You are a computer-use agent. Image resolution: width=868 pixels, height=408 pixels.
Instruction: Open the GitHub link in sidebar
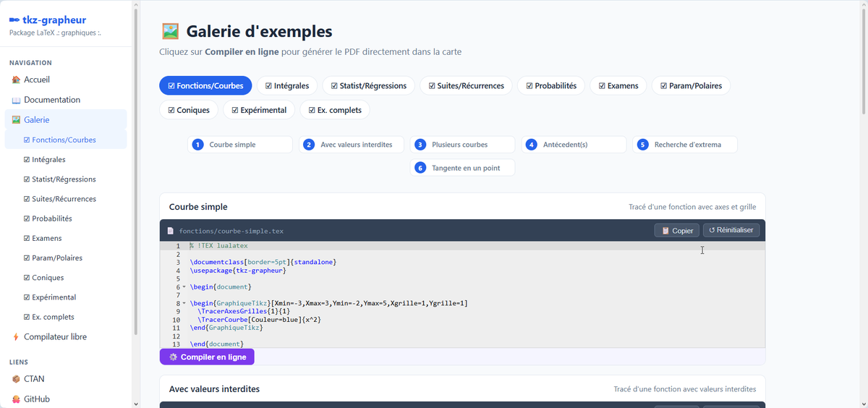pos(66,399)
